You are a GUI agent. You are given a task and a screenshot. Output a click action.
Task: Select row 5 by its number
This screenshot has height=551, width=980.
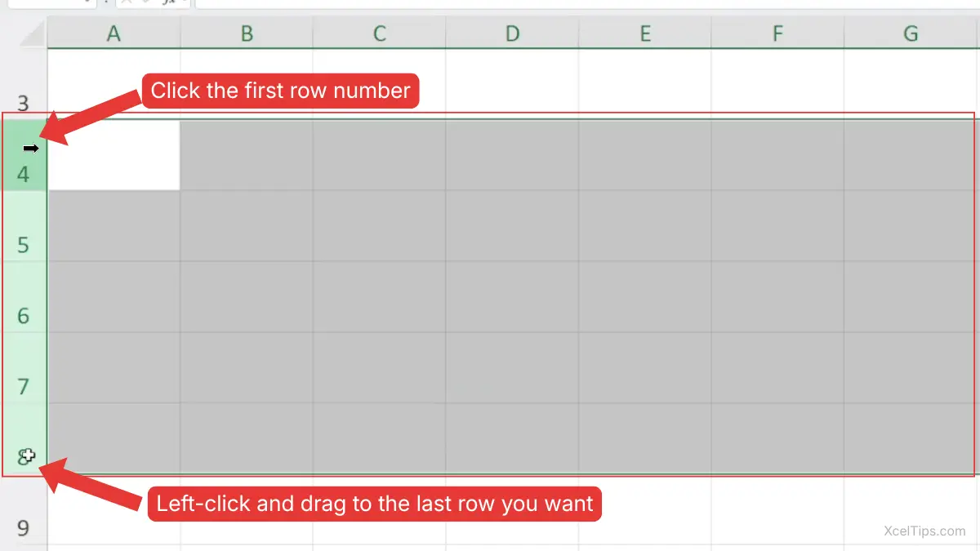click(23, 244)
